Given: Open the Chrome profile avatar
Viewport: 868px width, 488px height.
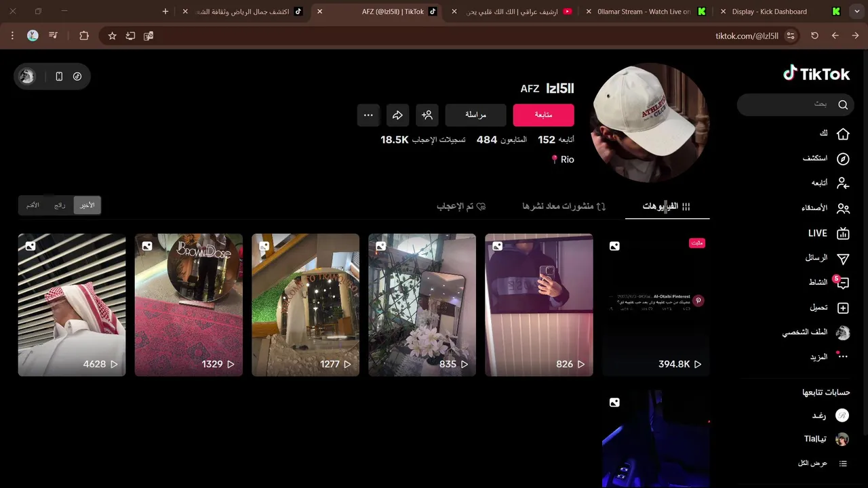Looking at the screenshot, I should (x=33, y=36).
